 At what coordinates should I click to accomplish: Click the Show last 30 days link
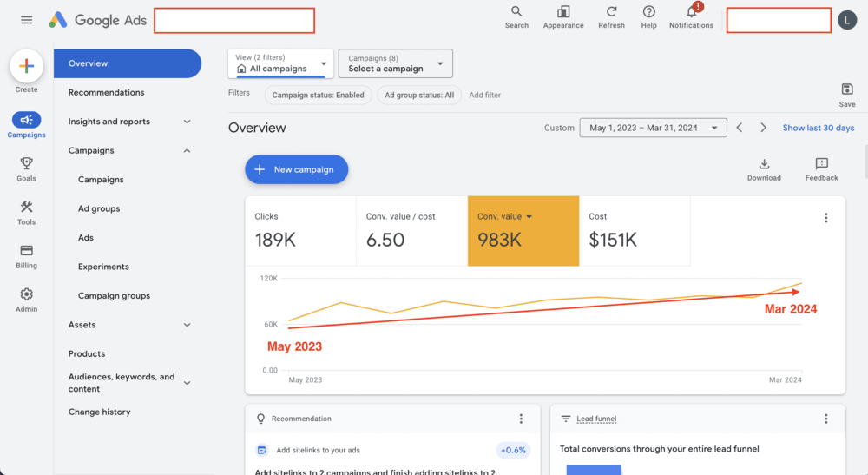click(x=818, y=128)
